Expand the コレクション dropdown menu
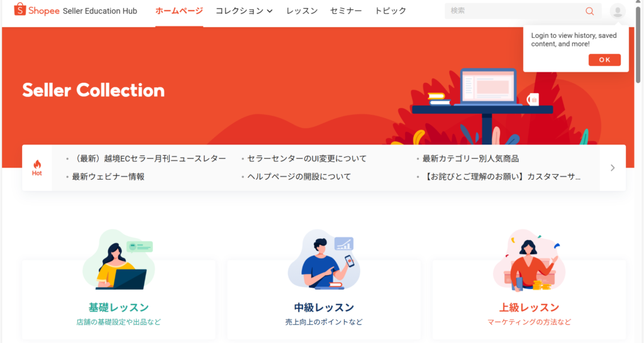 (x=244, y=11)
